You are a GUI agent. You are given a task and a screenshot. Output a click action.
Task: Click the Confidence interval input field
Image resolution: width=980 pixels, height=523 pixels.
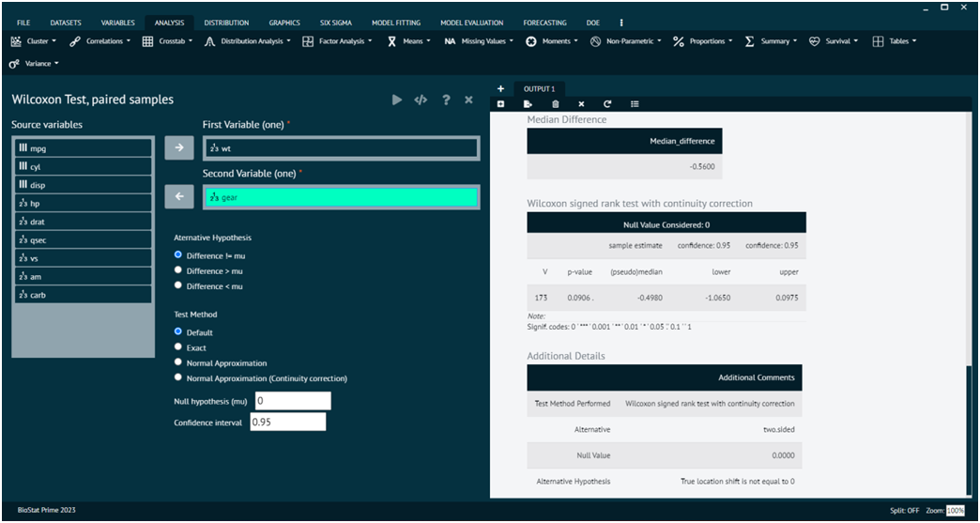coord(288,422)
